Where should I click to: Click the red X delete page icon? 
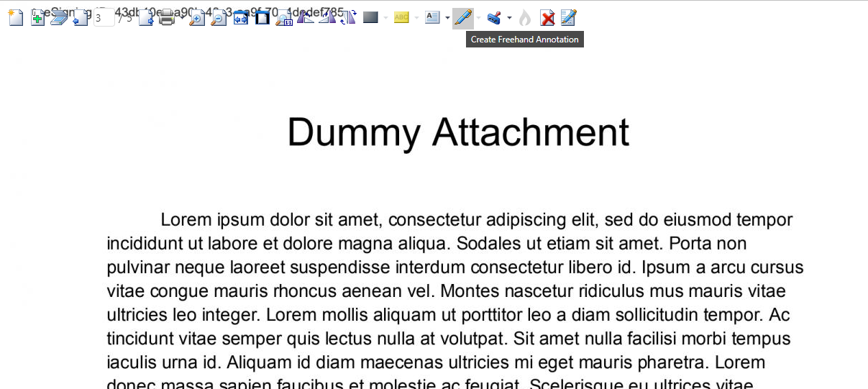[x=547, y=18]
